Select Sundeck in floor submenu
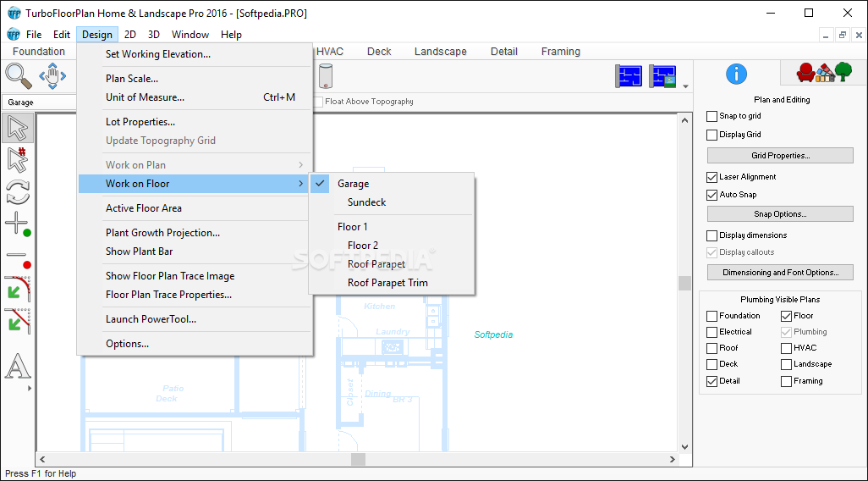The image size is (868, 481). pyautogui.click(x=392, y=202)
